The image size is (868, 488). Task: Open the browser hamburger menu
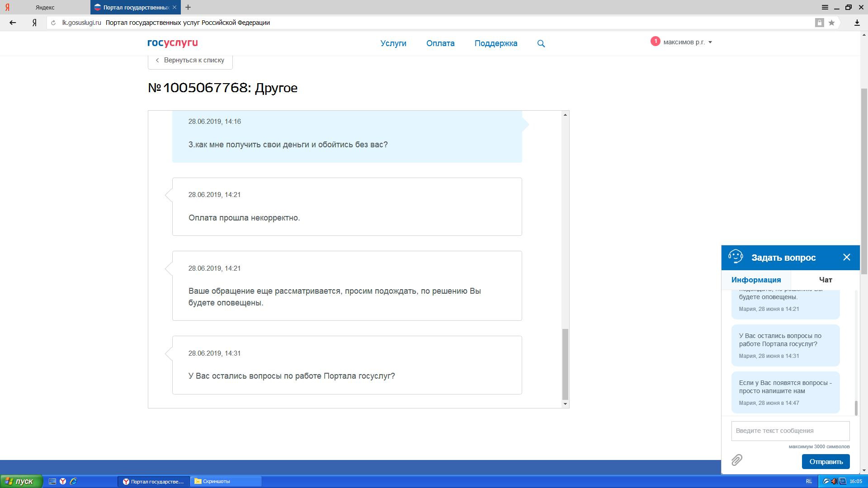(825, 7)
